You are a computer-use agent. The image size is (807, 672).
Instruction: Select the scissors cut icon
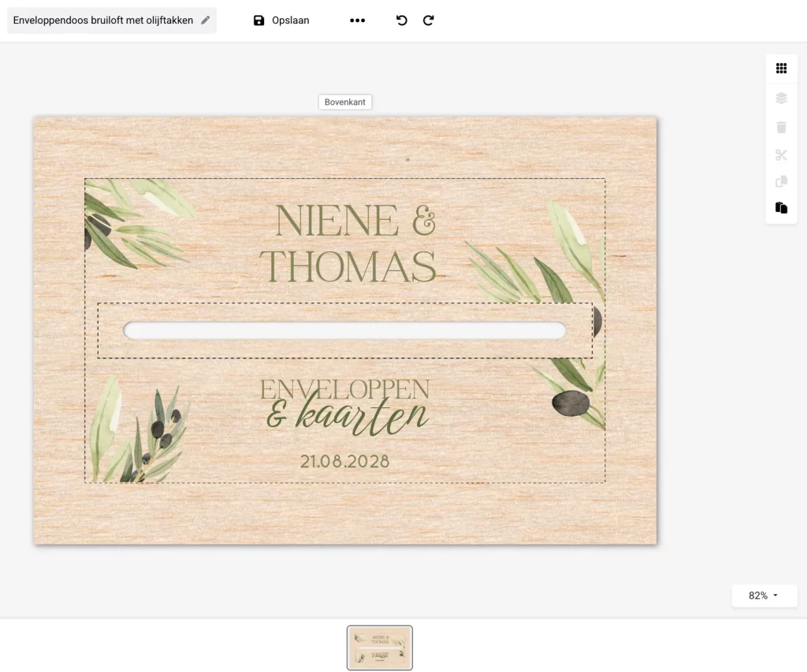781,154
